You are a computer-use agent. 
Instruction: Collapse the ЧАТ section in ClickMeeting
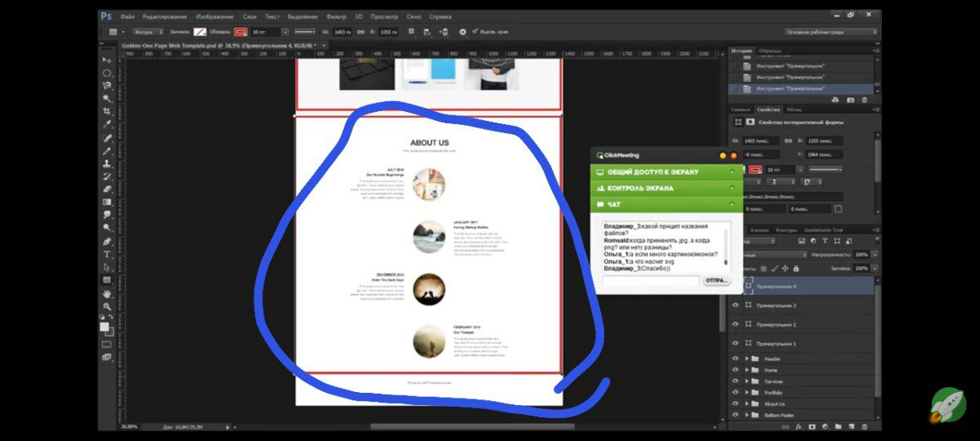click(733, 204)
